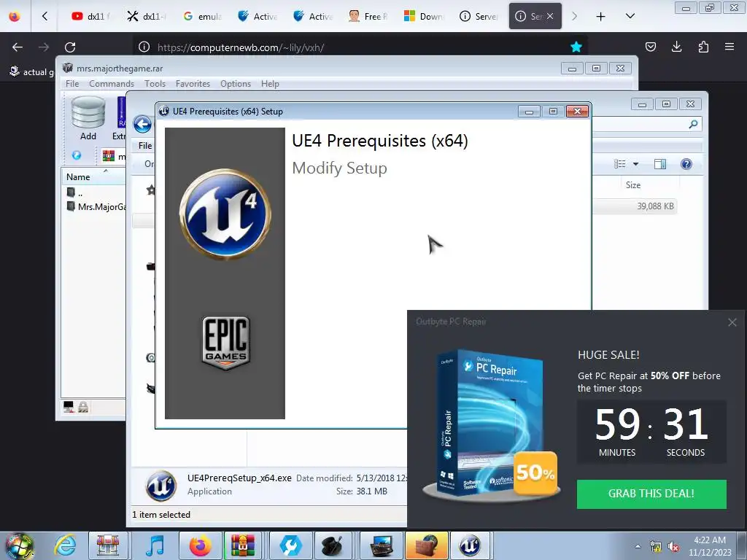Launch Internet Explorer from taskbar
The image size is (747, 560).
pos(65,545)
